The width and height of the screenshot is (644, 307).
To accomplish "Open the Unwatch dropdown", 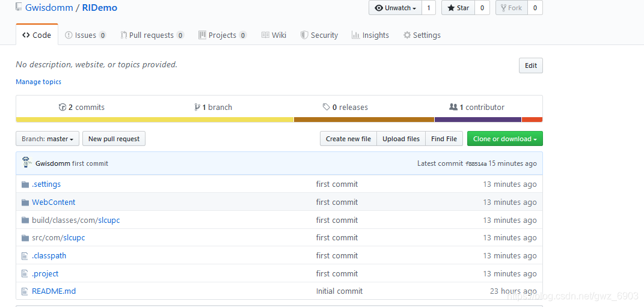I will (395, 8).
